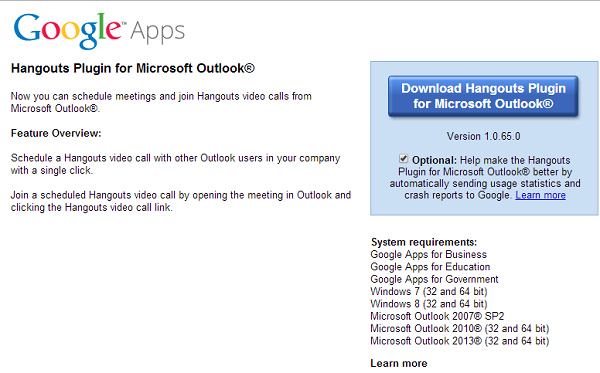Download Hangouts Plugin for Microsoft Outlook
This screenshot has width=600, height=373.
click(x=483, y=96)
